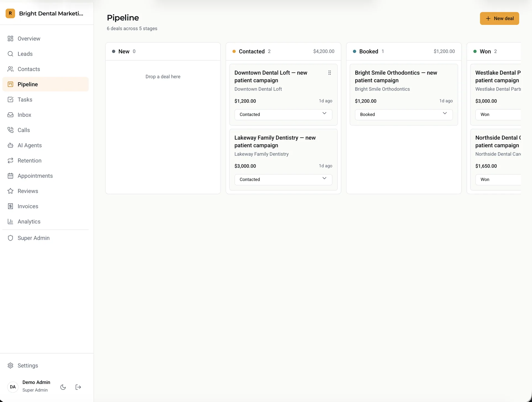Viewport: 532px width, 402px height.
Task: Click the Retention loop arrows icon
Action: 11,160
